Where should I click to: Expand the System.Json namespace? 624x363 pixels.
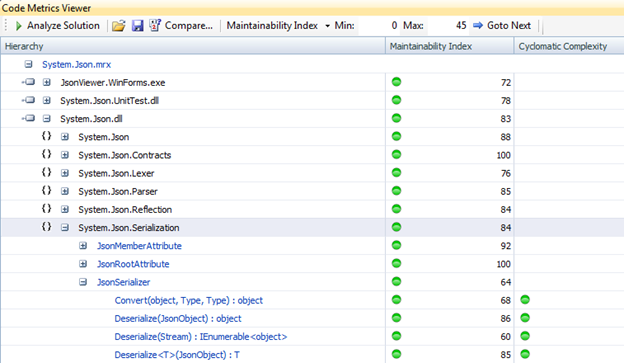[x=65, y=137]
